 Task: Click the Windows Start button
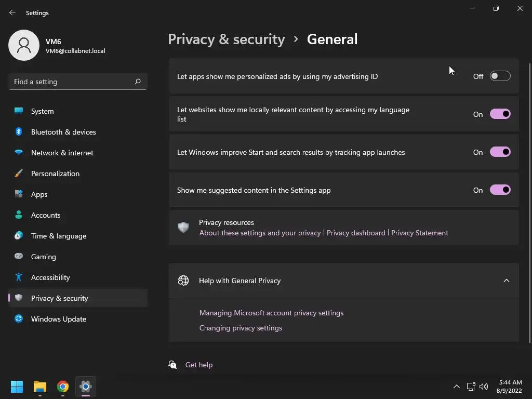pyautogui.click(x=17, y=387)
